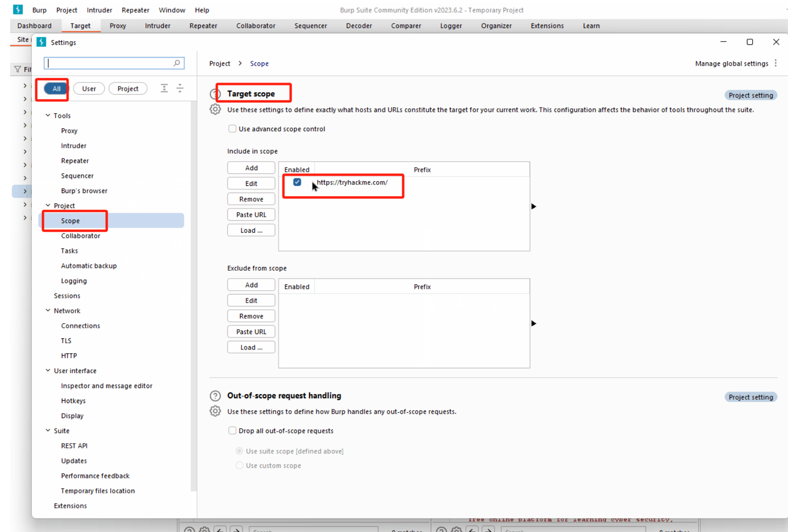Screen dimensions: 788x532
Task: Enable Use advanced scope control checkbox
Action: point(232,129)
